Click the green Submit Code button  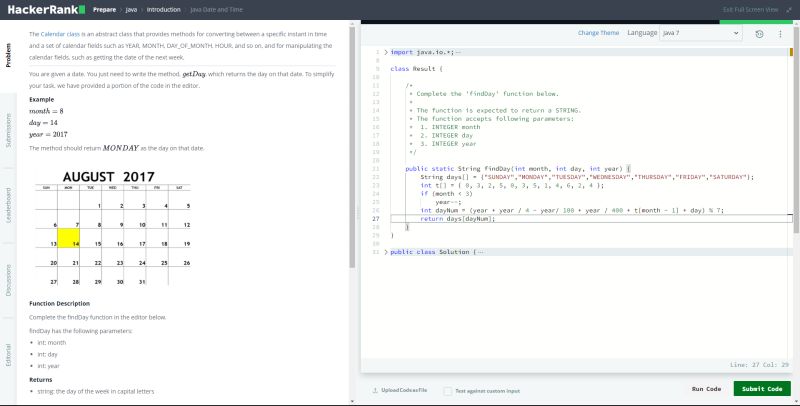pyautogui.click(x=761, y=388)
